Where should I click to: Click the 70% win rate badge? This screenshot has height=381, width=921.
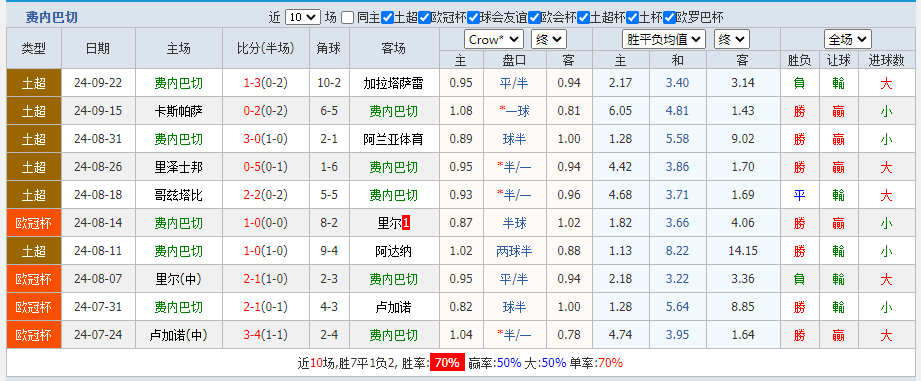click(x=447, y=363)
